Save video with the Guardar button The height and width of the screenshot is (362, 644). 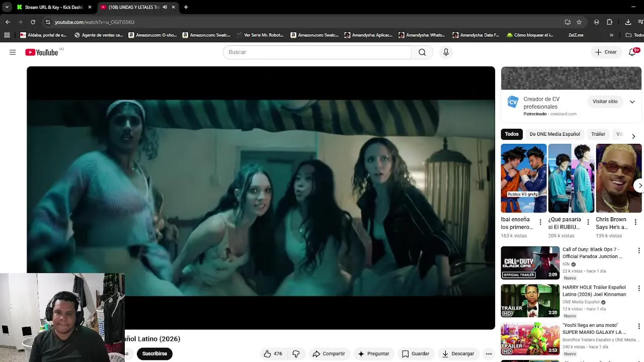(x=416, y=354)
